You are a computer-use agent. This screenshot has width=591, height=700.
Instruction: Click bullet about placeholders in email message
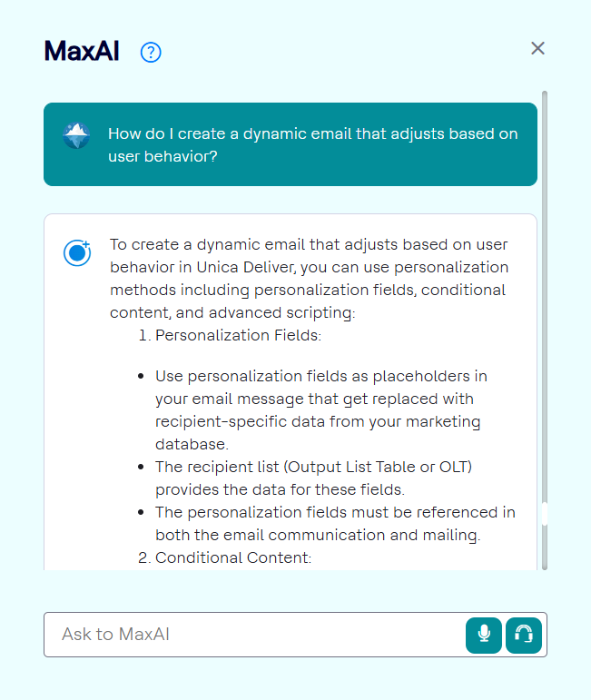coord(321,399)
